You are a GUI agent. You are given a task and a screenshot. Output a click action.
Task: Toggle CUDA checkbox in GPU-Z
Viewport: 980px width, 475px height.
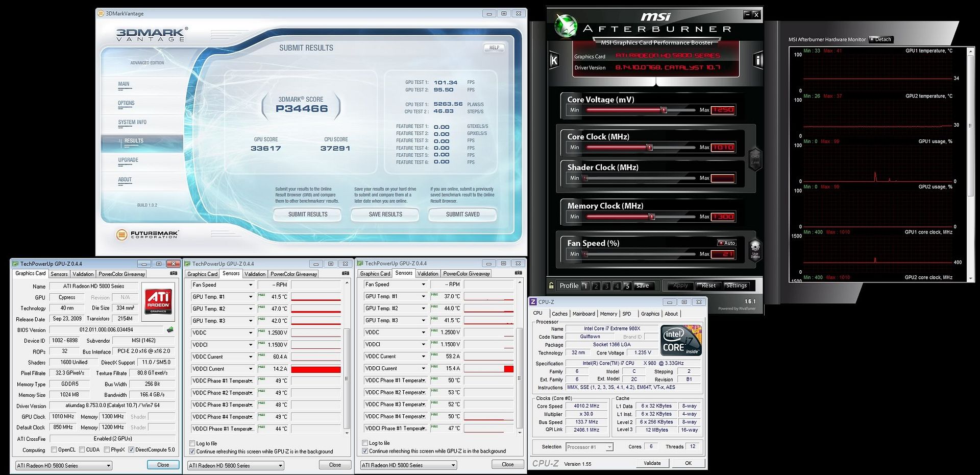pyautogui.click(x=82, y=450)
